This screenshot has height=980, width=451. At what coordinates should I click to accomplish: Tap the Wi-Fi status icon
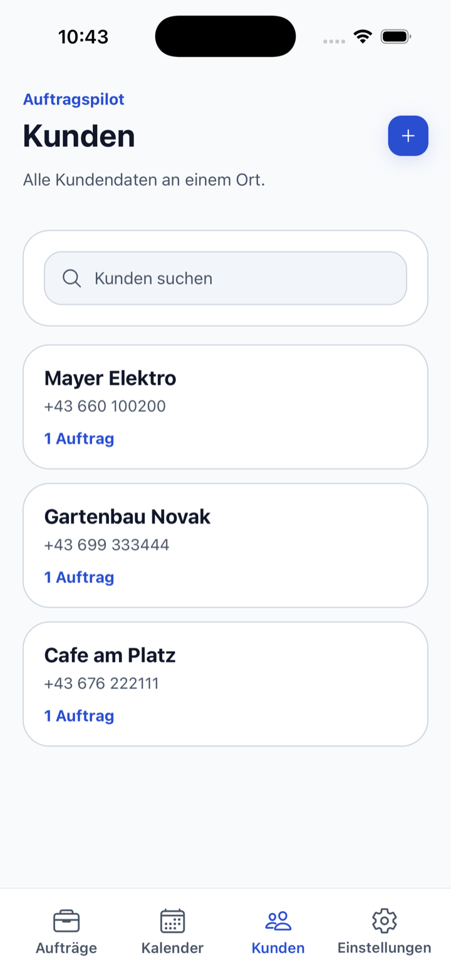[x=363, y=36]
